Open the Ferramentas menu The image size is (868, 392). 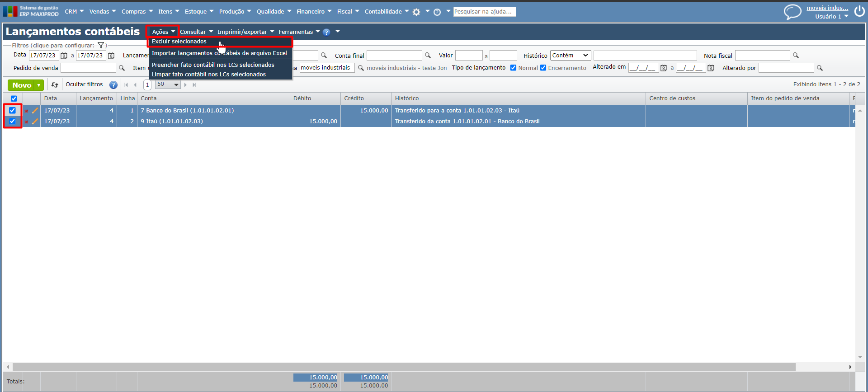299,32
